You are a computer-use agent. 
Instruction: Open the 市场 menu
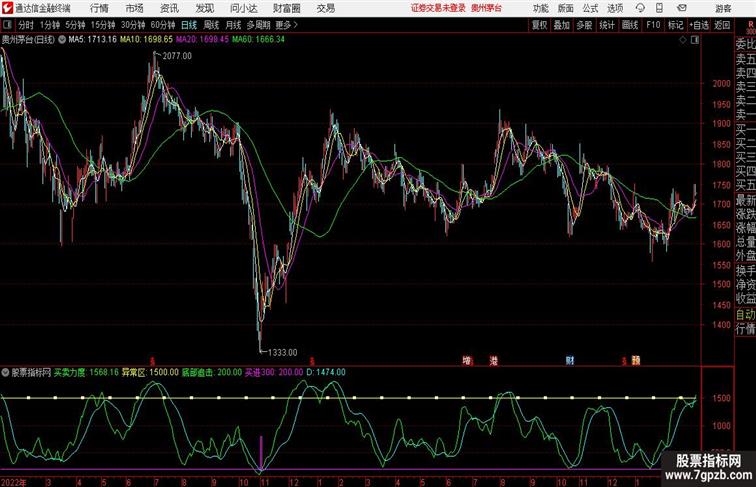pos(135,8)
